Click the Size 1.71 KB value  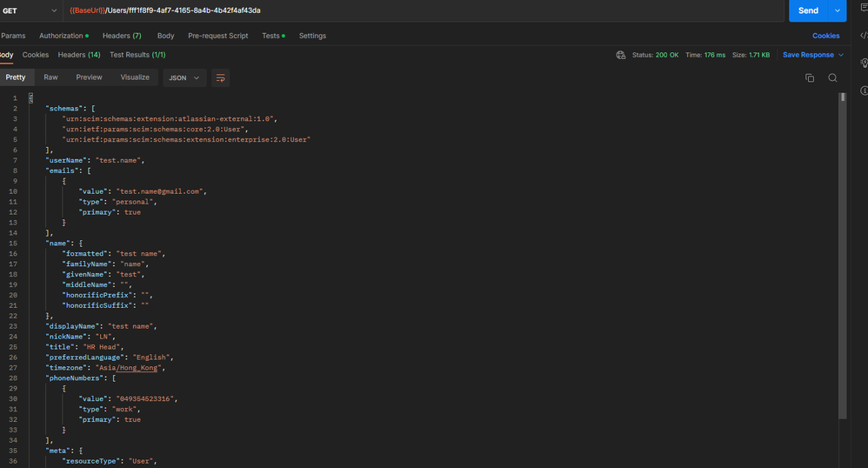(x=759, y=55)
